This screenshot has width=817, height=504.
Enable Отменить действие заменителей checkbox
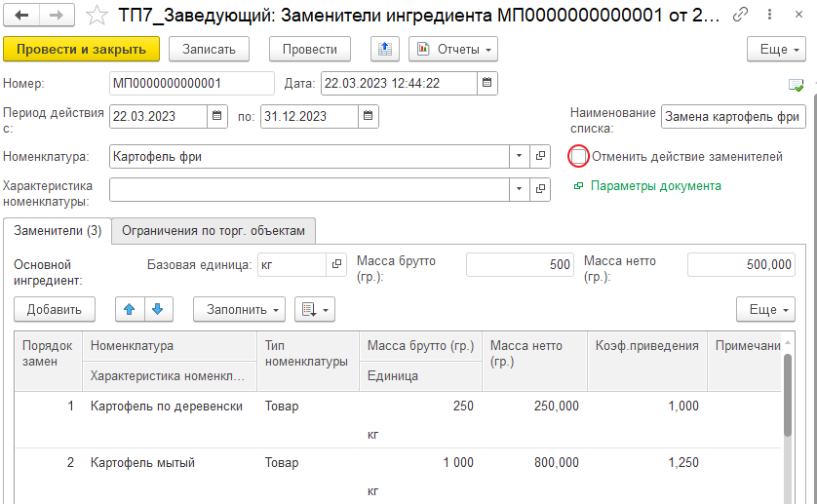click(x=579, y=156)
